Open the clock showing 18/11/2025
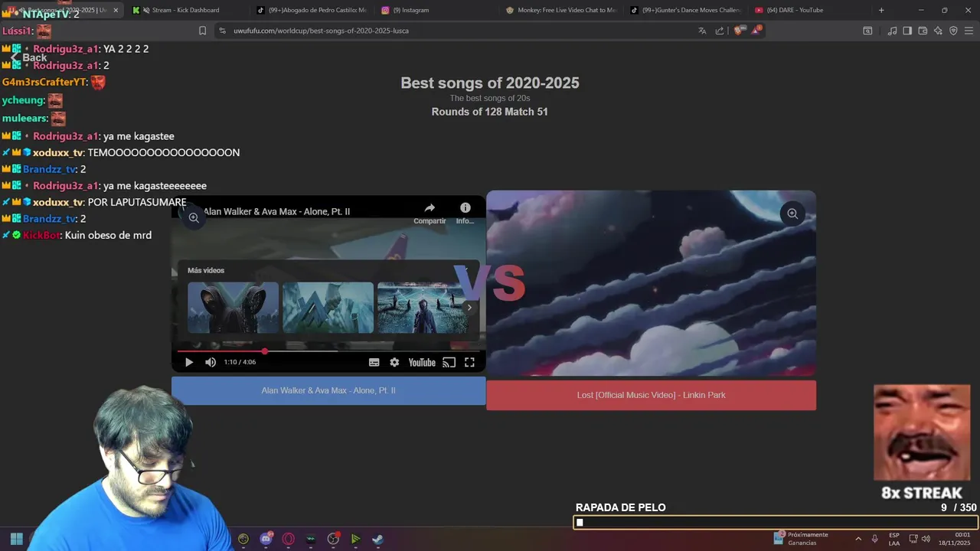 click(x=955, y=539)
